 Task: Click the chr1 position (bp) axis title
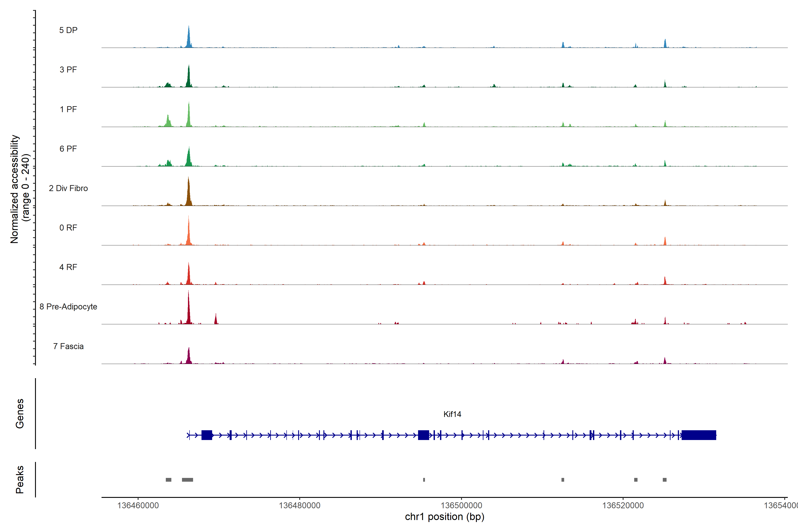click(x=444, y=517)
